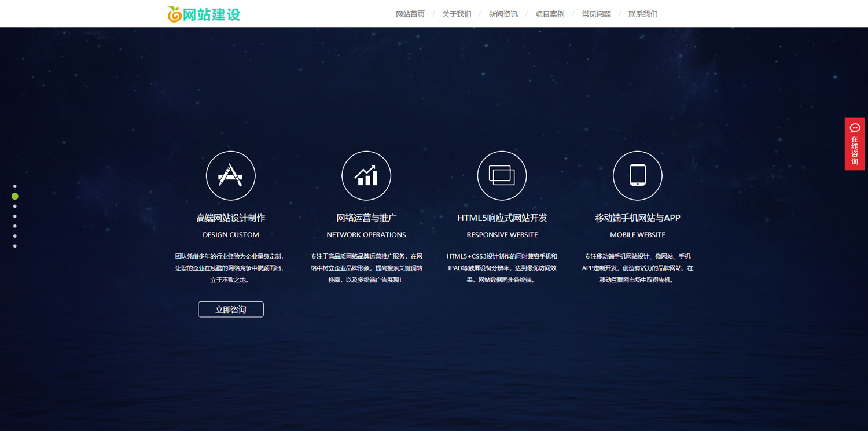Select the first page indicator dot

pos(15,186)
